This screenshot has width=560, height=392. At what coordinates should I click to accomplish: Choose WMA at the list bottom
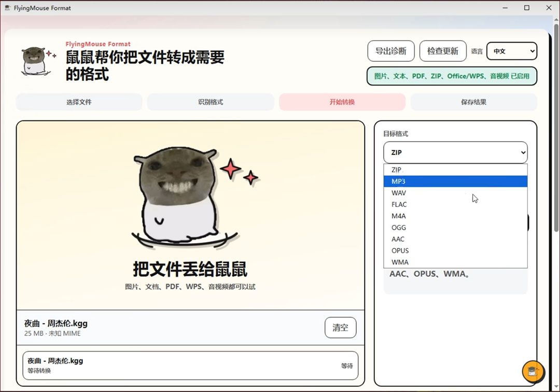[x=455, y=262]
